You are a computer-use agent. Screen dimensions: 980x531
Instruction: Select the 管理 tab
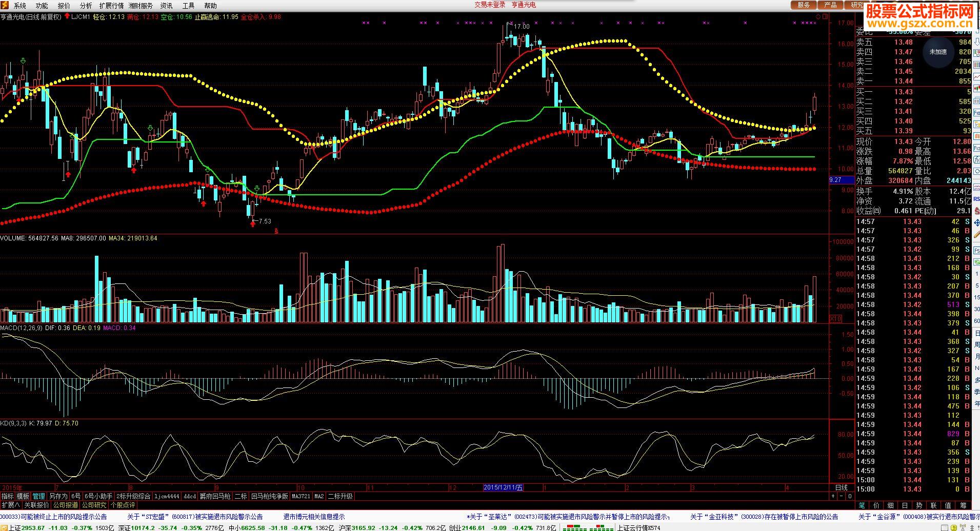point(38,496)
